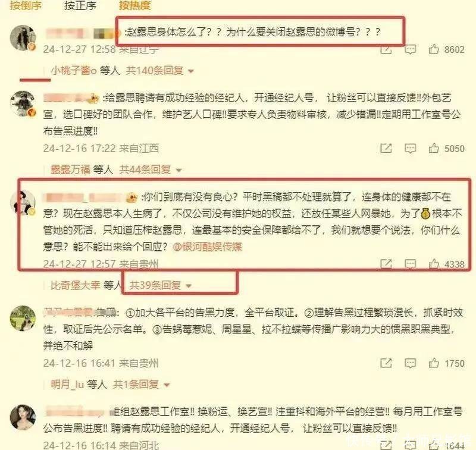Share the comment posted 24-12-16 17:22
476x450 pixels.
[386, 148]
